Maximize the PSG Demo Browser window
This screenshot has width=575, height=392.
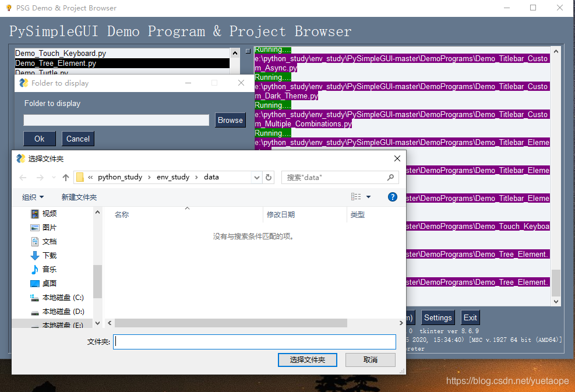point(533,8)
